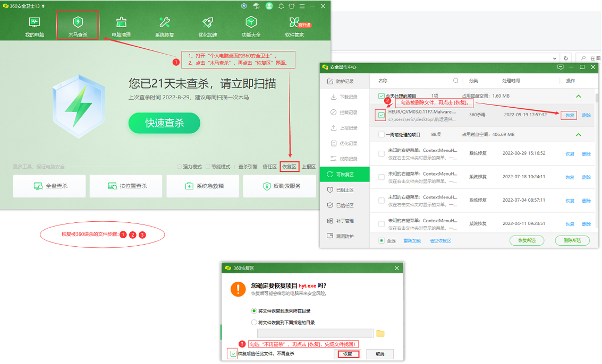Collapse the 今天处理的项目 group chevron
The image size is (602, 364).
(579, 96)
